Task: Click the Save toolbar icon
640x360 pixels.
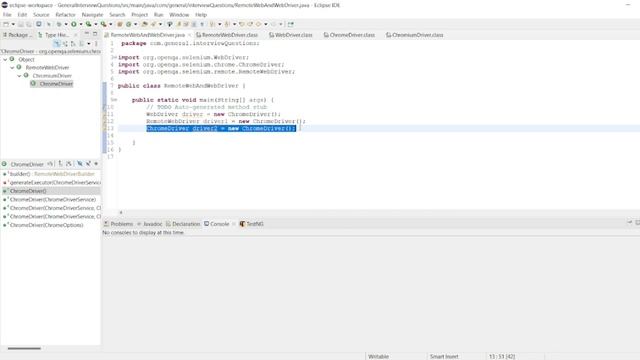Action: pos(20,24)
